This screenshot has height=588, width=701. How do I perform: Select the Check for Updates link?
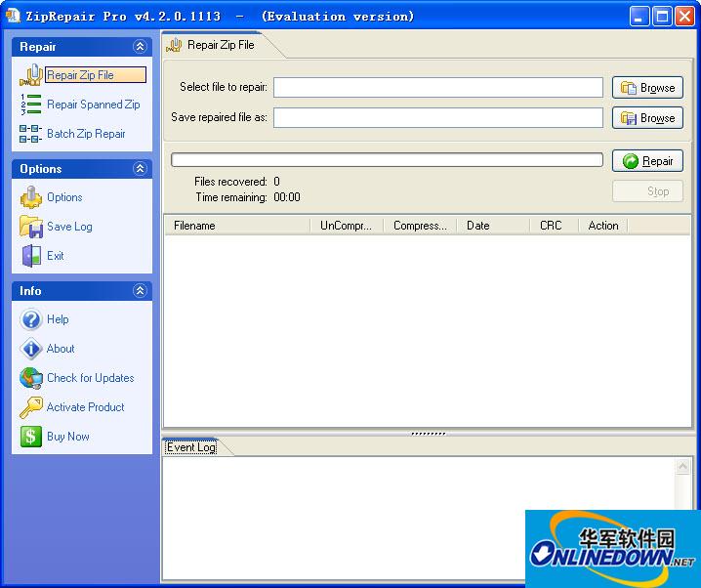pyautogui.click(x=91, y=378)
